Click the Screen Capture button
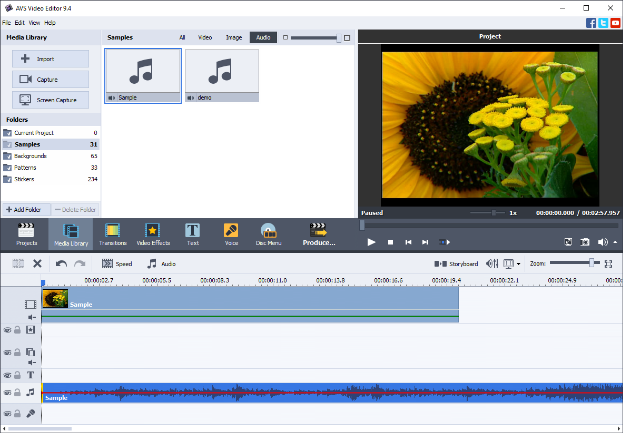 (51, 100)
